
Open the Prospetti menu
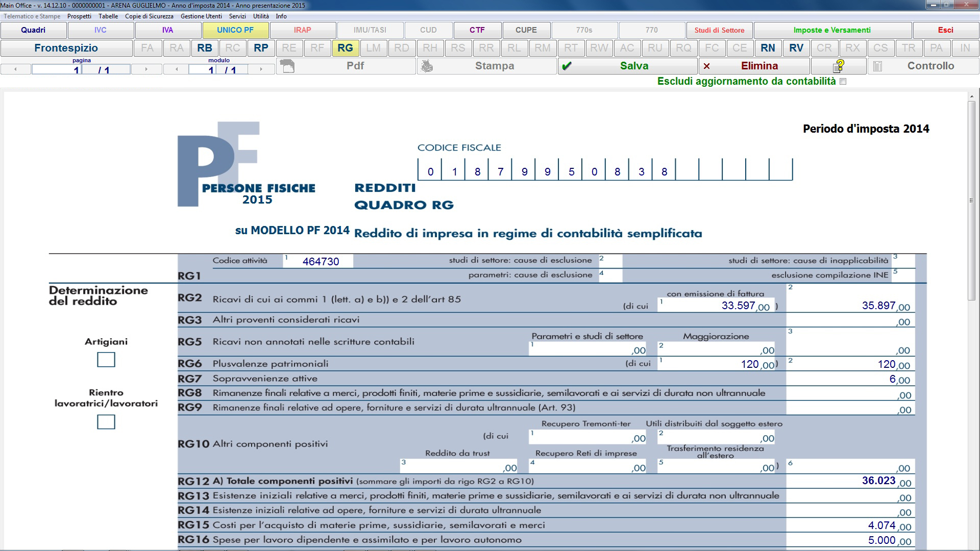(x=79, y=16)
